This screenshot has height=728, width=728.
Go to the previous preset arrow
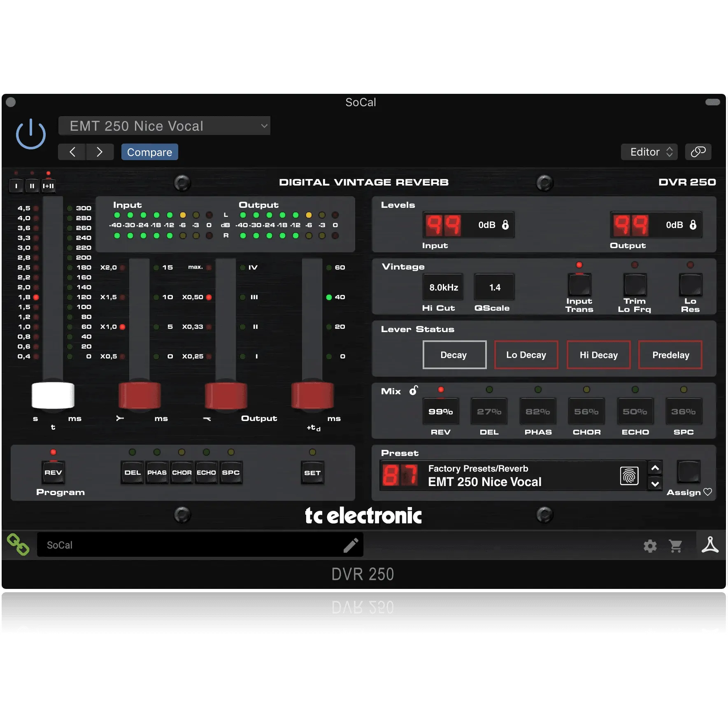click(x=72, y=152)
